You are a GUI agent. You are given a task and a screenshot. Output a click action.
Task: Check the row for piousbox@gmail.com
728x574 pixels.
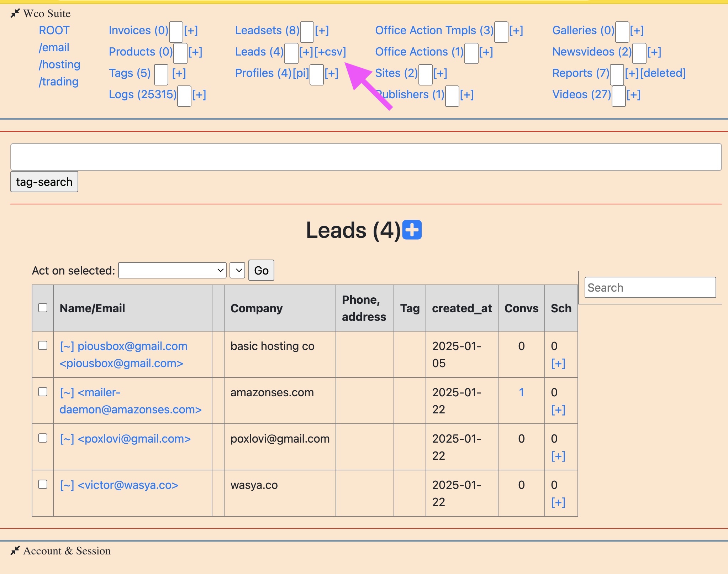click(x=42, y=345)
